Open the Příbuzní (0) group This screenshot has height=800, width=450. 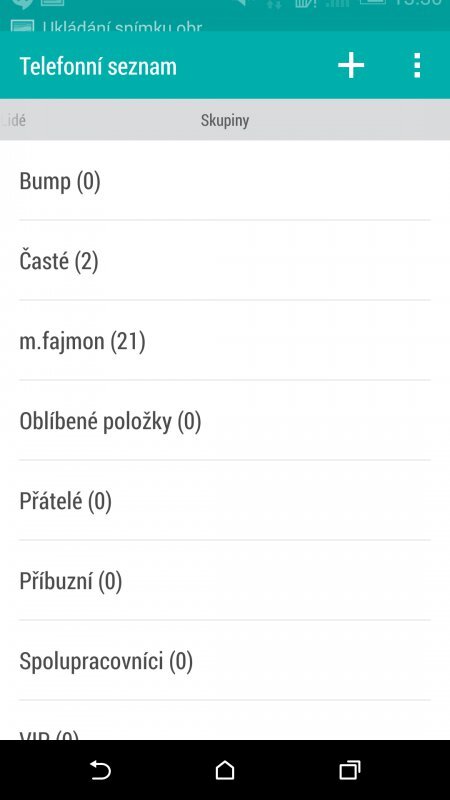coord(225,581)
